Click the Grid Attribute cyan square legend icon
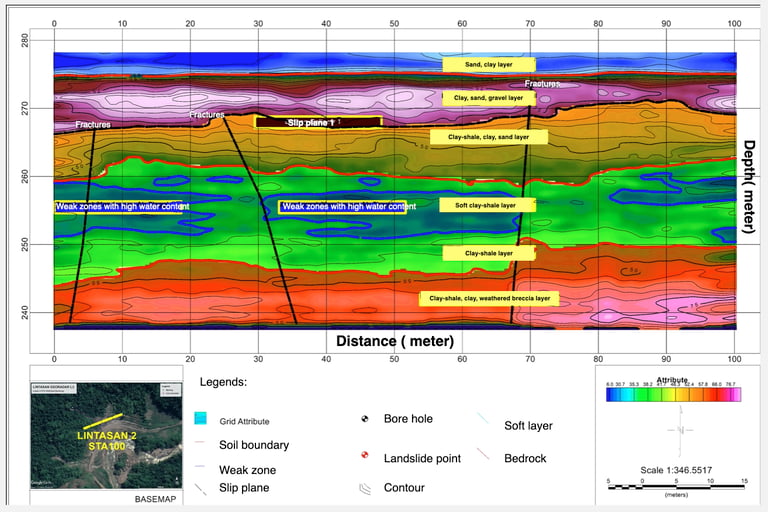Viewport: 768px width, 512px height. click(x=200, y=418)
